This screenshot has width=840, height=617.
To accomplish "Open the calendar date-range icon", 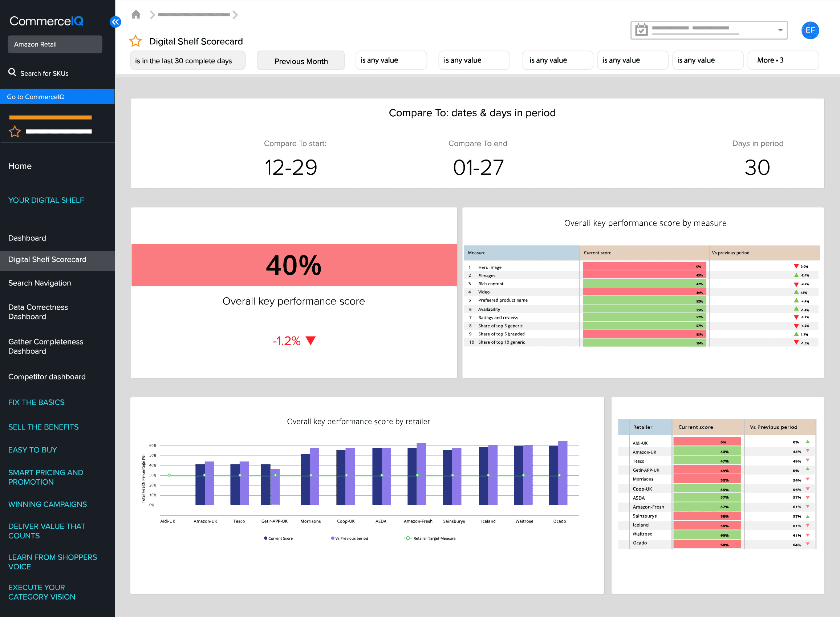I will click(x=641, y=29).
